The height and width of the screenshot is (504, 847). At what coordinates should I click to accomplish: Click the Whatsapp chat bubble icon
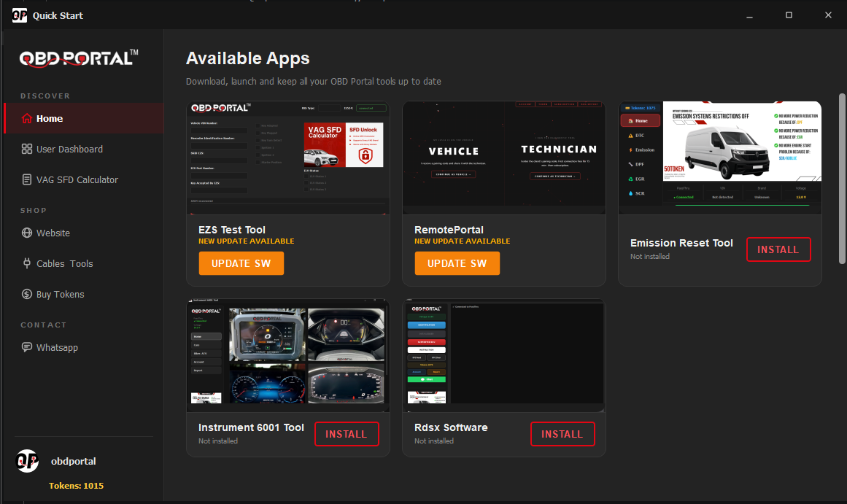(27, 346)
